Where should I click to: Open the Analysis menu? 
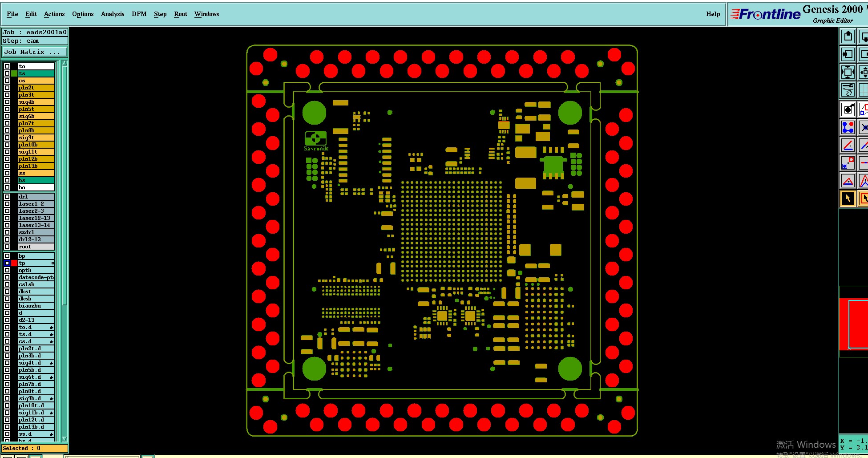point(113,14)
